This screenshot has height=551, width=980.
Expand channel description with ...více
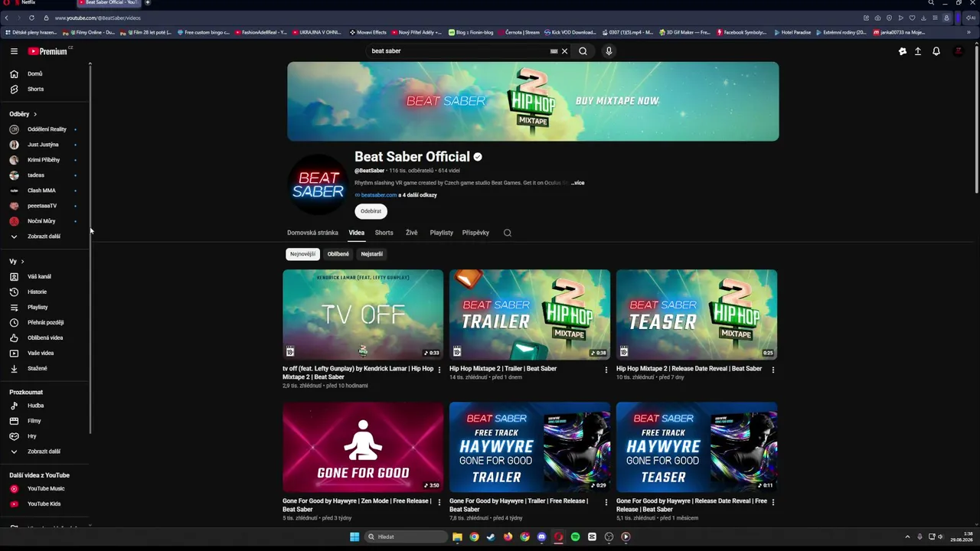point(577,183)
